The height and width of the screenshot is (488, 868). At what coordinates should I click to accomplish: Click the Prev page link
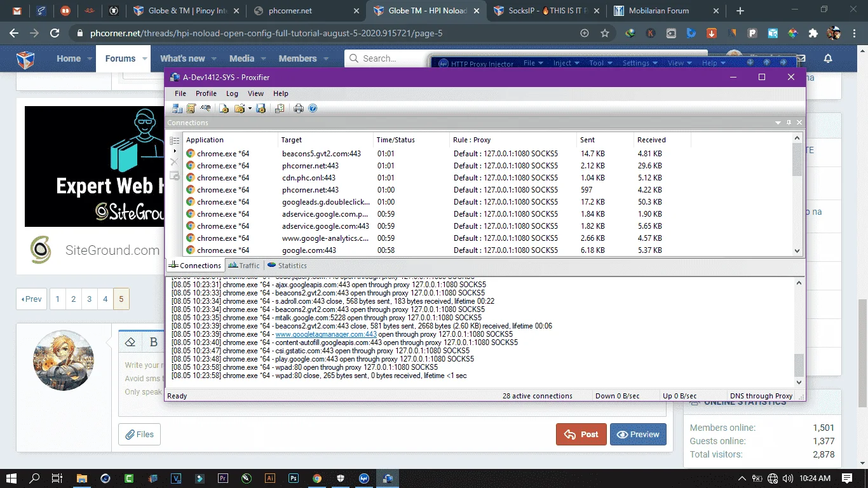(31, 299)
